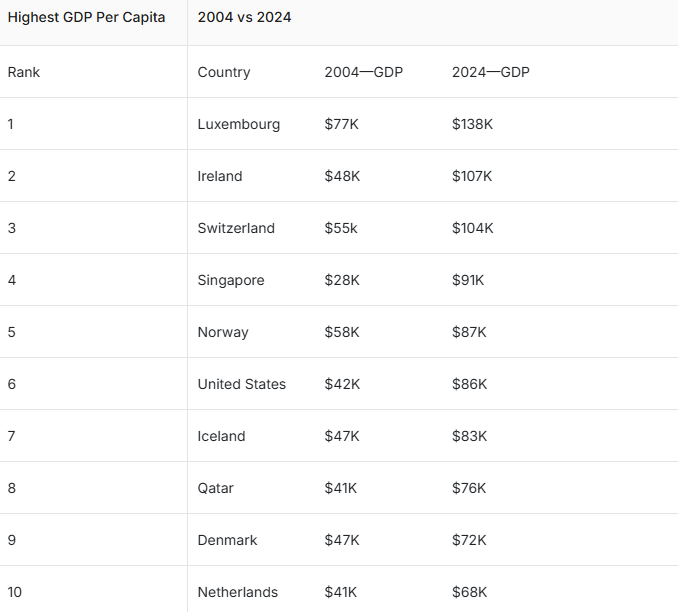Select the Netherlands country cell
The height and width of the screenshot is (612, 678).
click(238, 592)
